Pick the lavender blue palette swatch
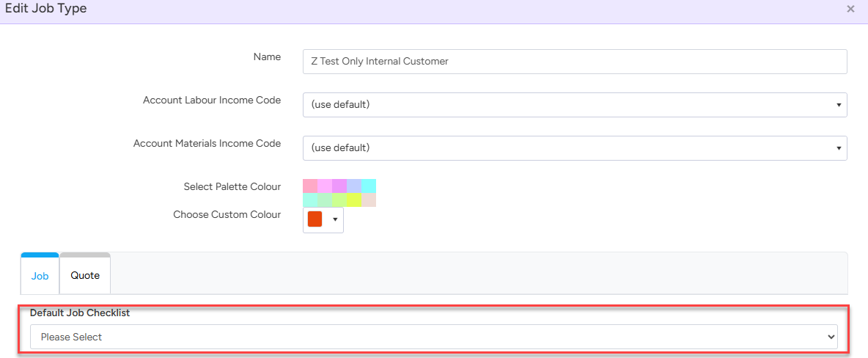Image resolution: width=868 pixels, height=358 pixels. point(354,186)
